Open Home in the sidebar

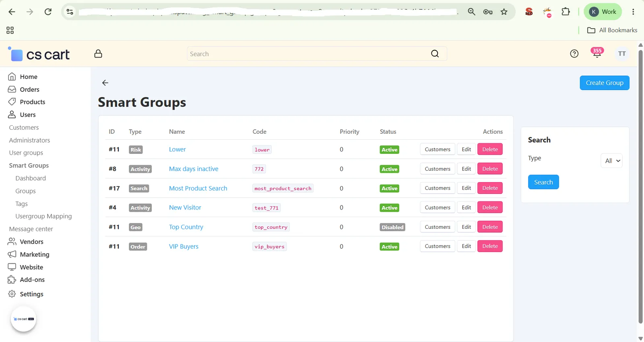(x=29, y=77)
